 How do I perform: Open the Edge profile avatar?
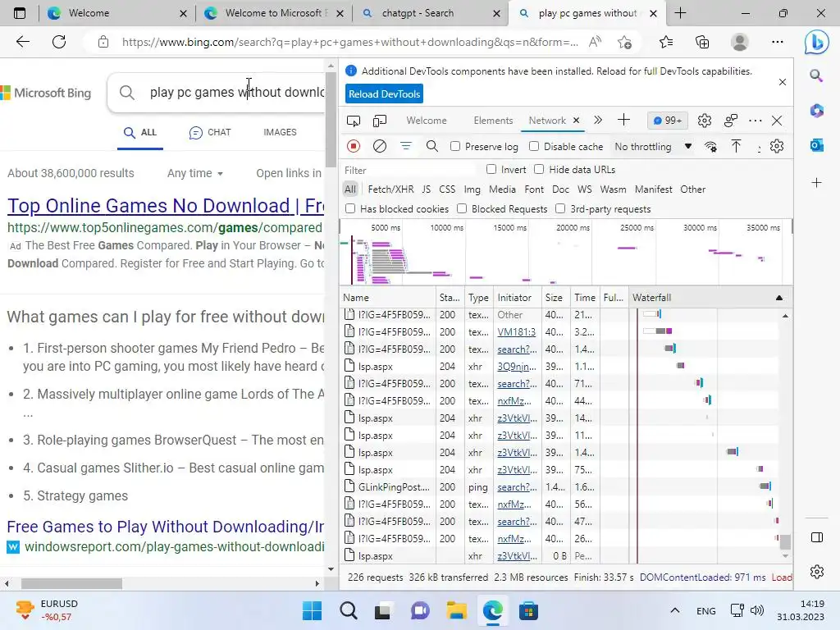click(740, 42)
